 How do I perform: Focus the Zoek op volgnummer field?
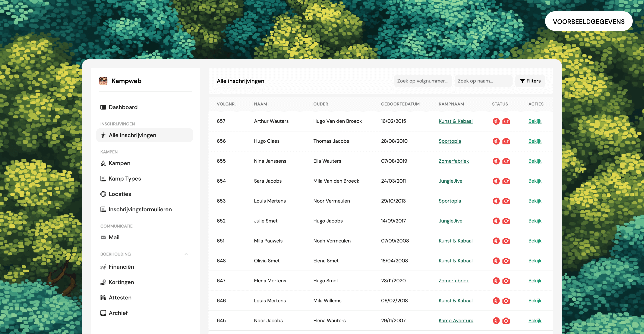(423, 81)
